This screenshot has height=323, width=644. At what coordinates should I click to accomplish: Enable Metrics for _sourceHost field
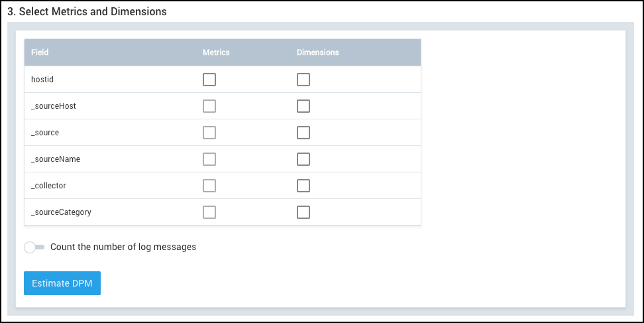[x=209, y=106]
